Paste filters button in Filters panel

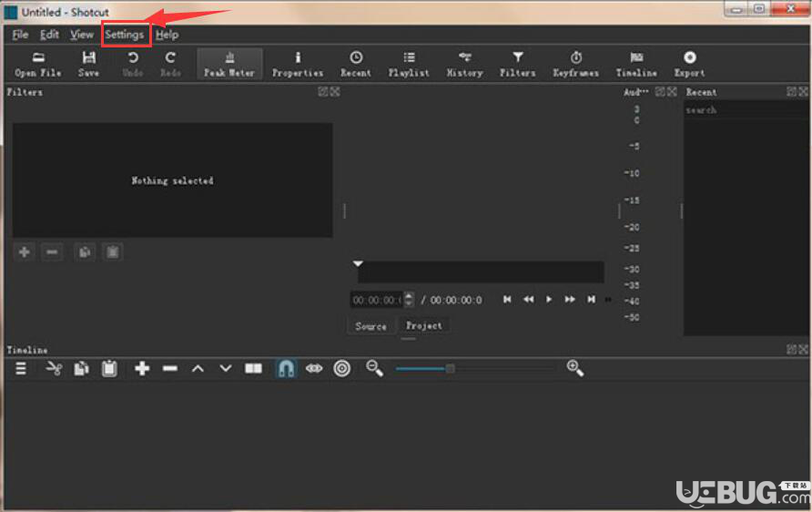[112, 252]
